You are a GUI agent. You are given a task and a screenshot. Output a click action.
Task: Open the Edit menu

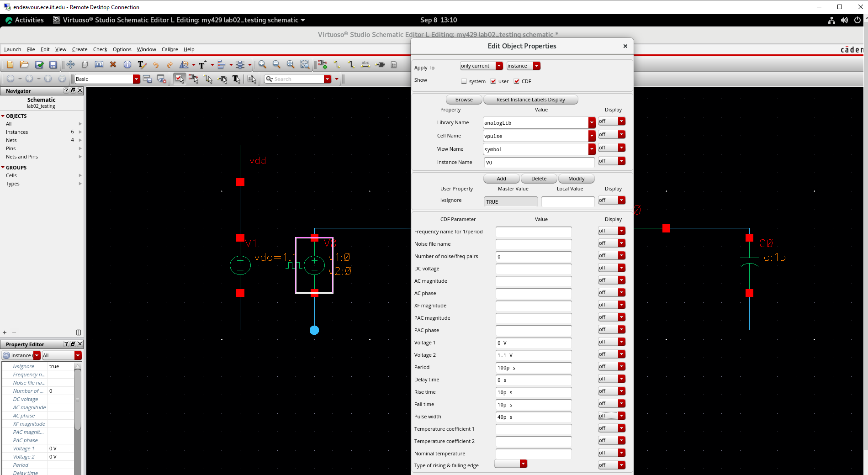45,49
